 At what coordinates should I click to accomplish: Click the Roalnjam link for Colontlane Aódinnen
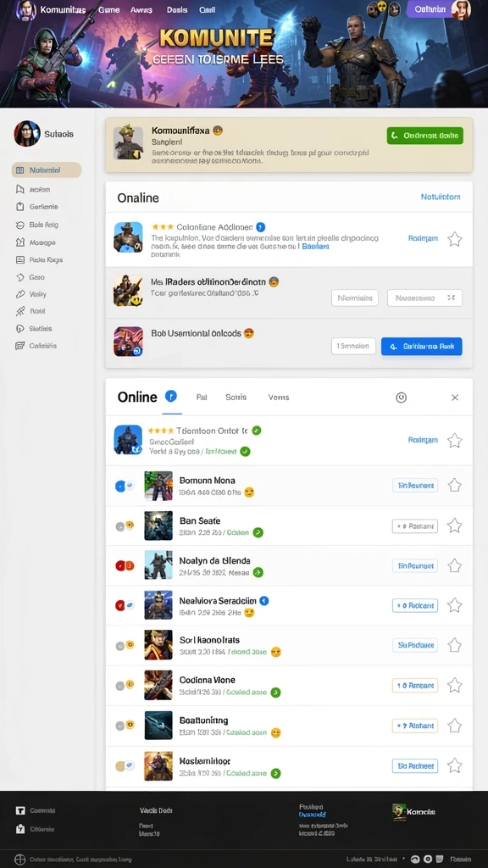coord(424,238)
